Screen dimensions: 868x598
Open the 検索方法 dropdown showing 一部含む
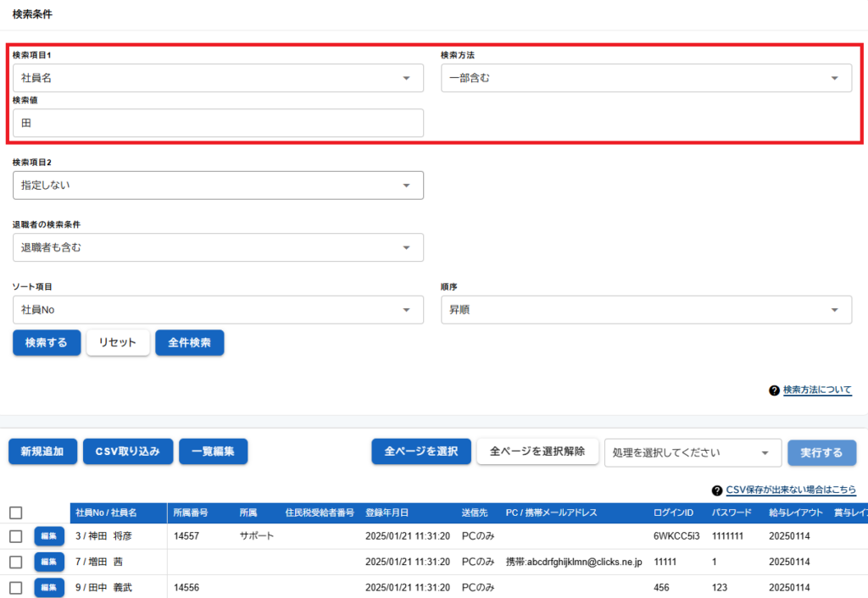(646, 78)
